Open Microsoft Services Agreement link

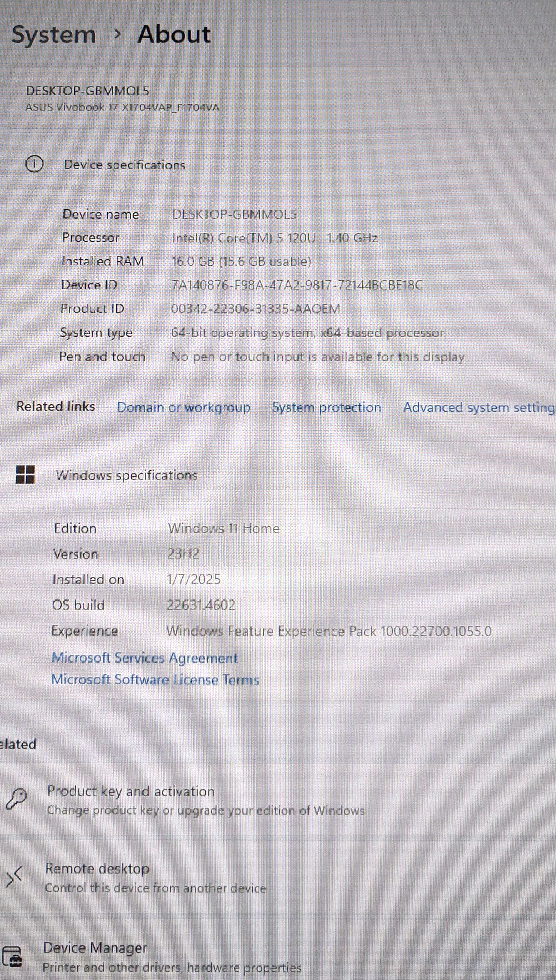(145, 658)
